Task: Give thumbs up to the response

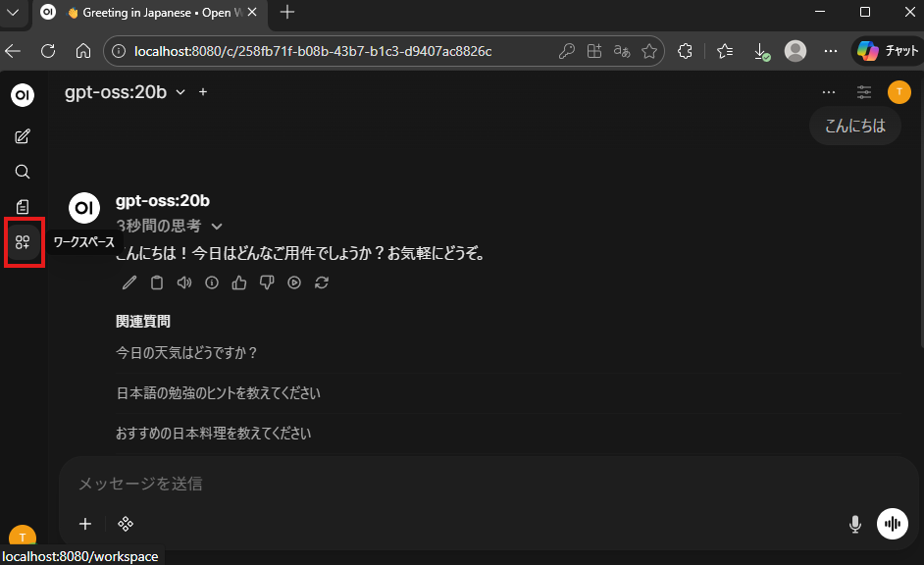Action: [x=238, y=282]
